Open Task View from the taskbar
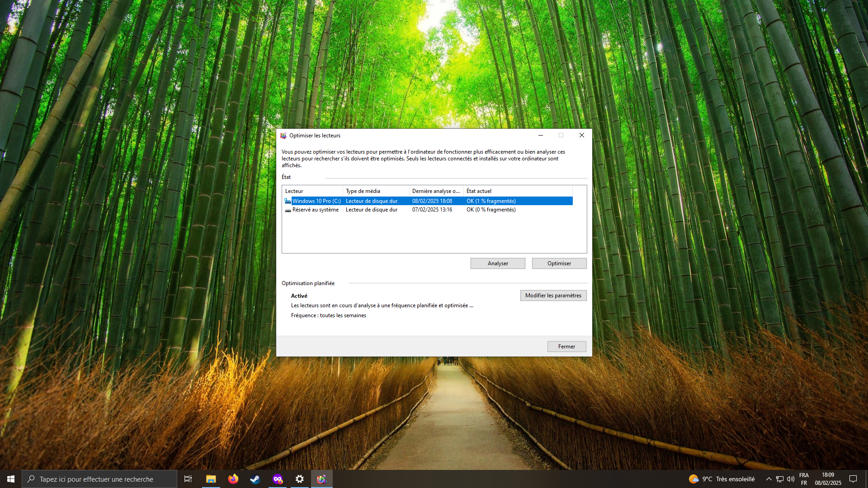868x488 pixels. 188,479
